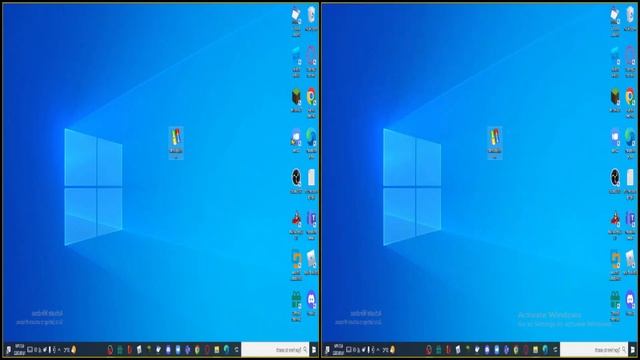Viewport: 640px width, 360px height.
Task: Select the Google Chrome shortcut on left desktop
Action: click(x=311, y=96)
